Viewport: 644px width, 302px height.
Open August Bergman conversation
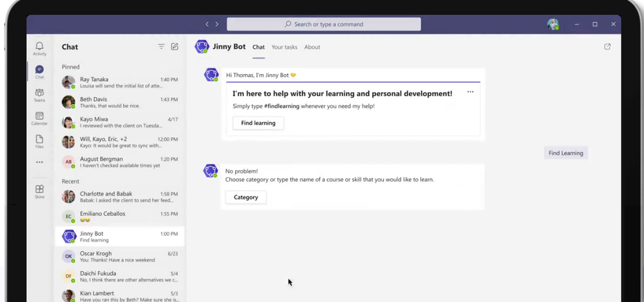(x=120, y=162)
